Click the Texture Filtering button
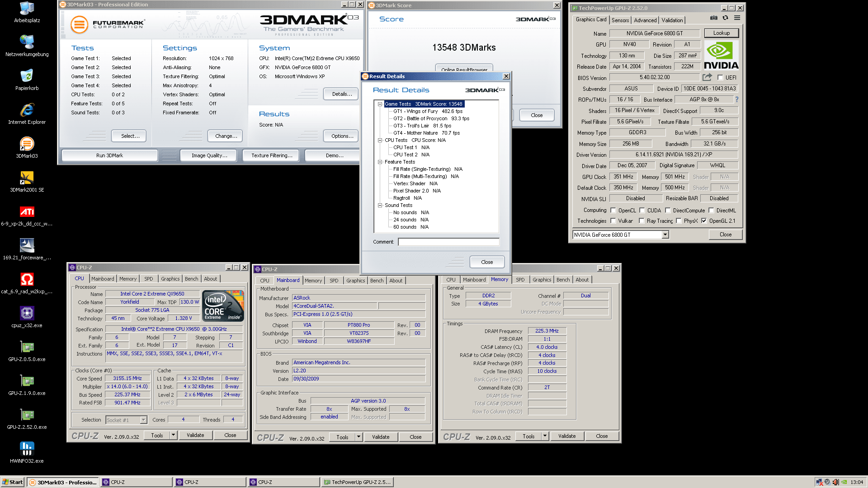The width and height of the screenshot is (868, 488). 272,155
